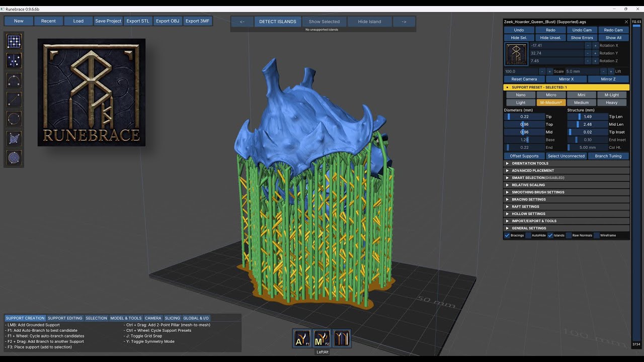
Task: Expand the Hollow Settings section
Action: [x=567, y=214]
